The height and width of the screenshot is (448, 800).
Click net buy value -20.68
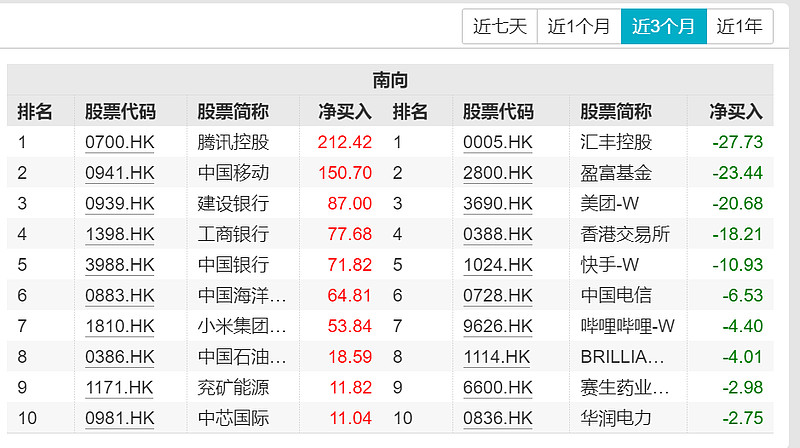[x=738, y=203]
